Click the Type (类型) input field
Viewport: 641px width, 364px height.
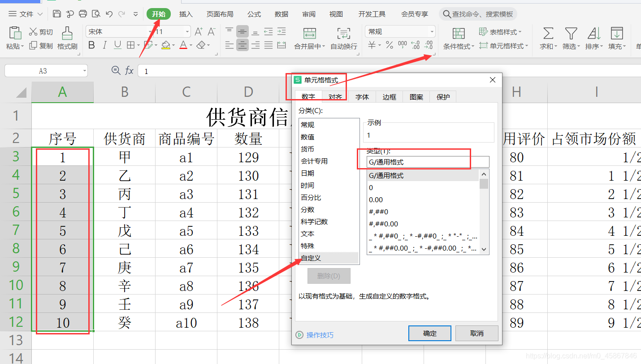[428, 162]
